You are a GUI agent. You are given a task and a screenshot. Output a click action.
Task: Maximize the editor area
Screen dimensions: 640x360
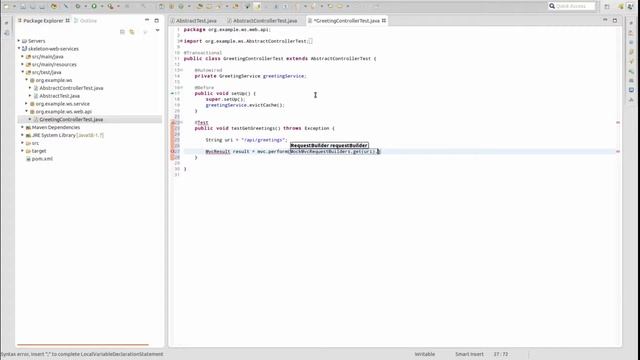(615, 20)
